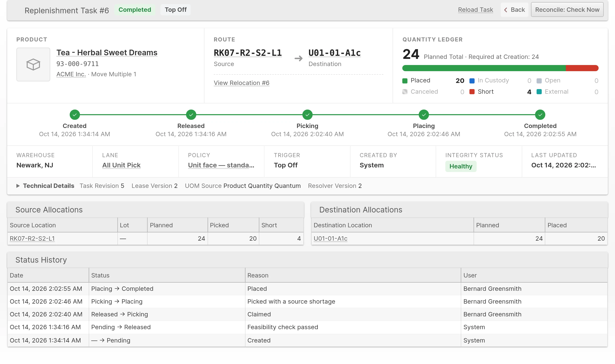Click the 'Pending → Released' status cell
The height and width of the screenshot is (364, 615).
point(167,327)
